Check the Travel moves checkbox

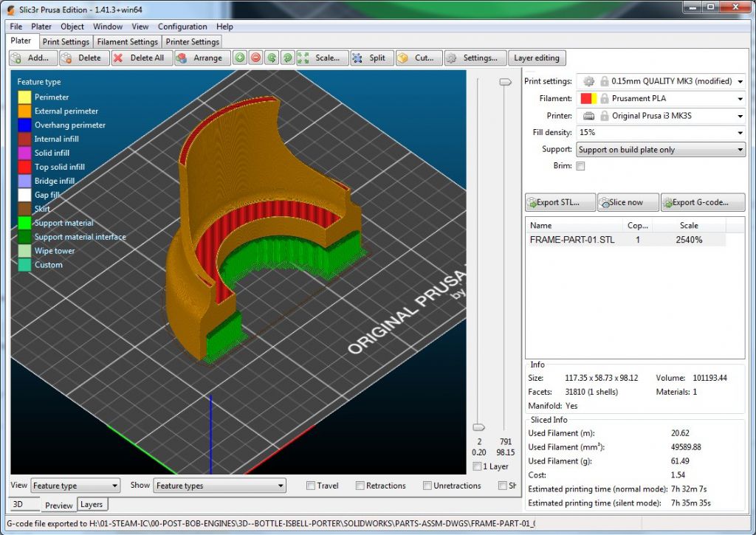click(311, 486)
